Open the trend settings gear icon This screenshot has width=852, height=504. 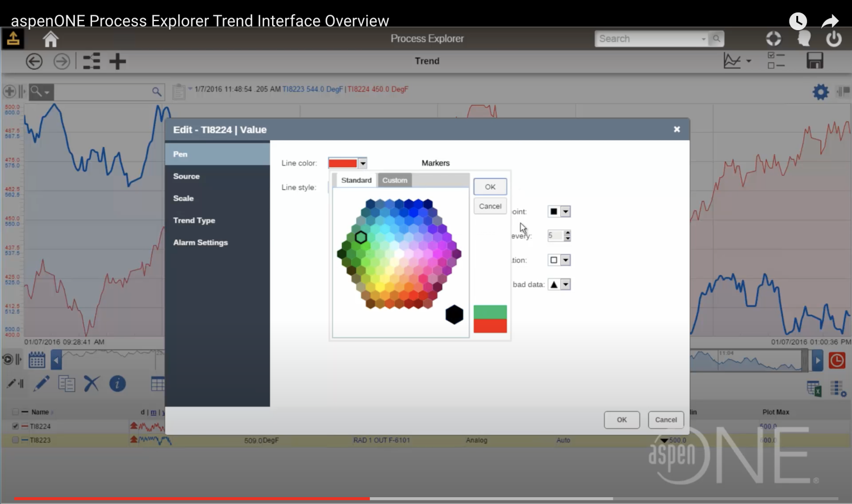(820, 92)
